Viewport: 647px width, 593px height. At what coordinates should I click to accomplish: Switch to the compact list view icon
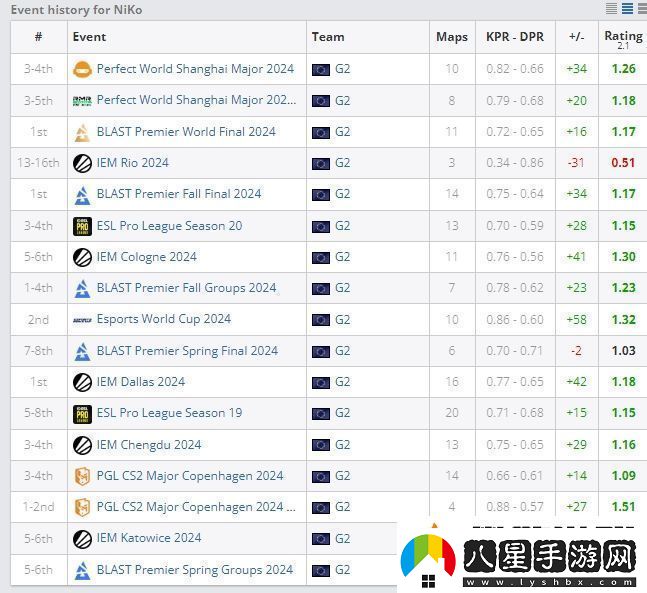[611, 8]
